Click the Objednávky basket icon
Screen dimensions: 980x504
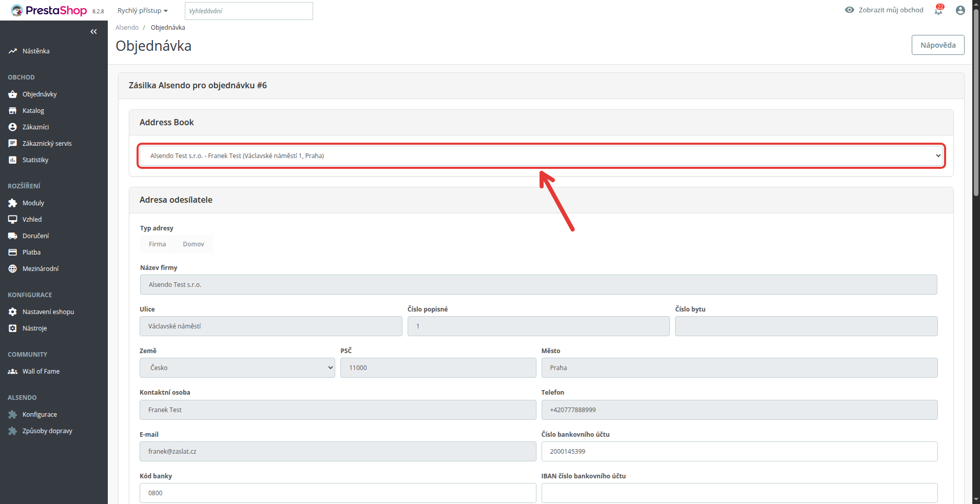point(13,94)
